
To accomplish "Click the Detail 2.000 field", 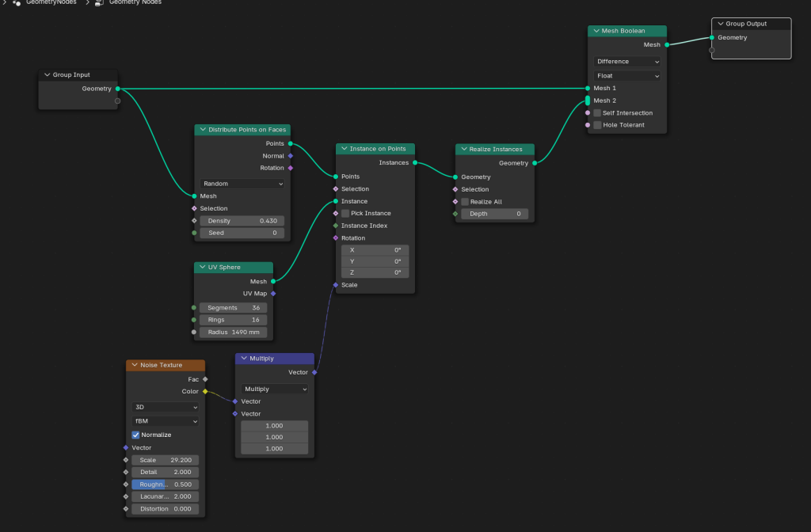I will pos(165,473).
